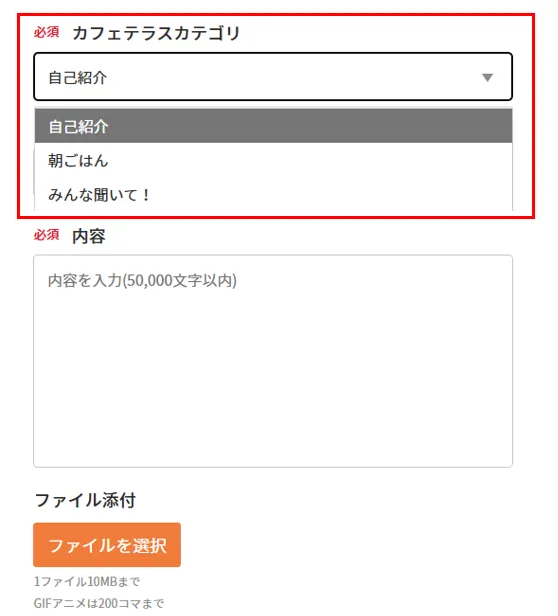Choose the highlighted 自己紹介 option in the list
This screenshot has height=616, width=558.
(273, 126)
